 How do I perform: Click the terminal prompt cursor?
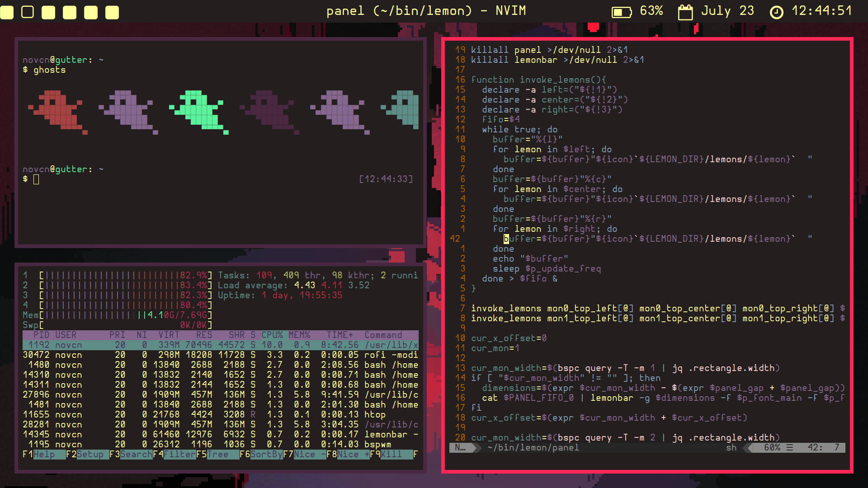pos(36,179)
